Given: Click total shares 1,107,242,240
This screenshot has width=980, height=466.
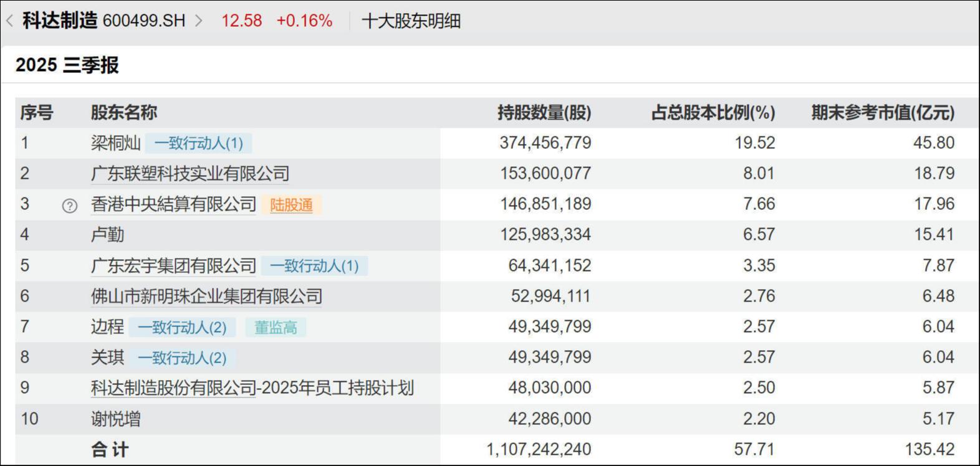Looking at the screenshot, I should (x=539, y=449).
